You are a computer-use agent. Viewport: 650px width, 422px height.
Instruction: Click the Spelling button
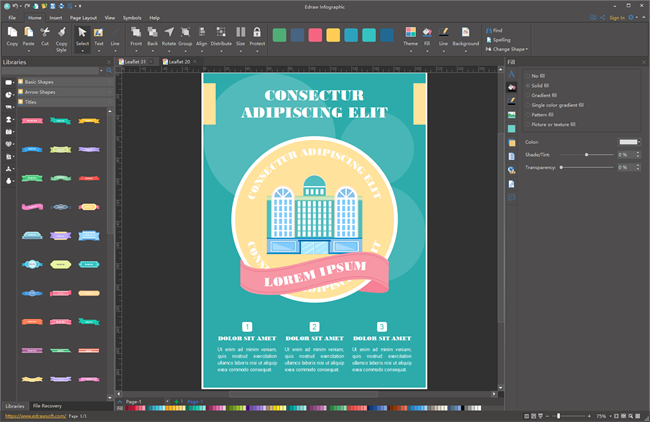[501, 40]
